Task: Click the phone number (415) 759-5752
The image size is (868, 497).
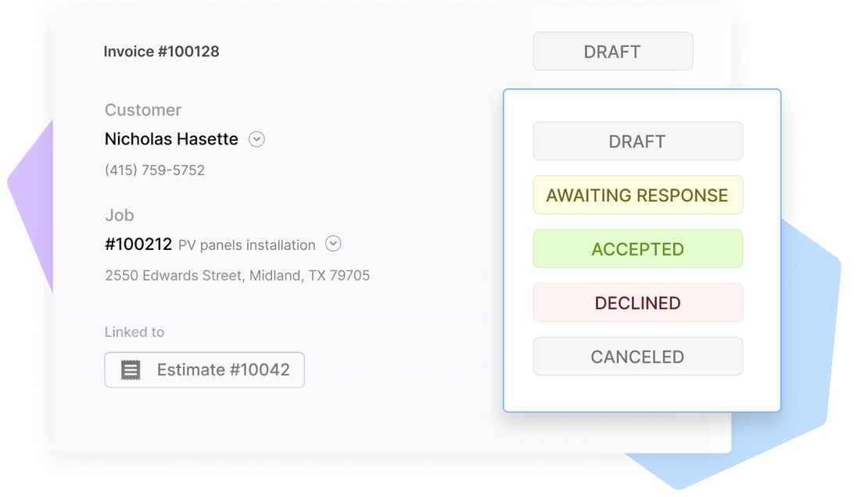Action: click(x=155, y=170)
